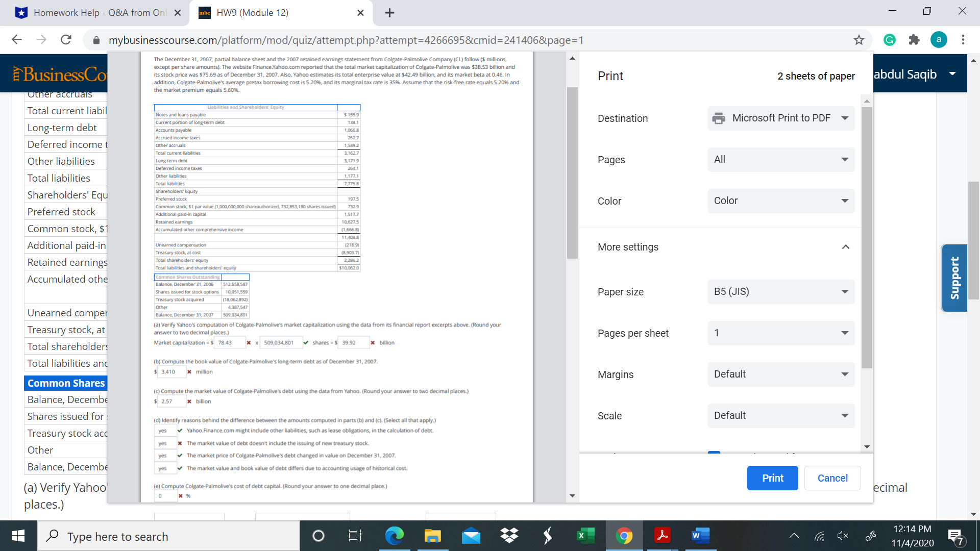Open the Grammarly extension icon
The height and width of the screenshot is (551, 980).
890,40
